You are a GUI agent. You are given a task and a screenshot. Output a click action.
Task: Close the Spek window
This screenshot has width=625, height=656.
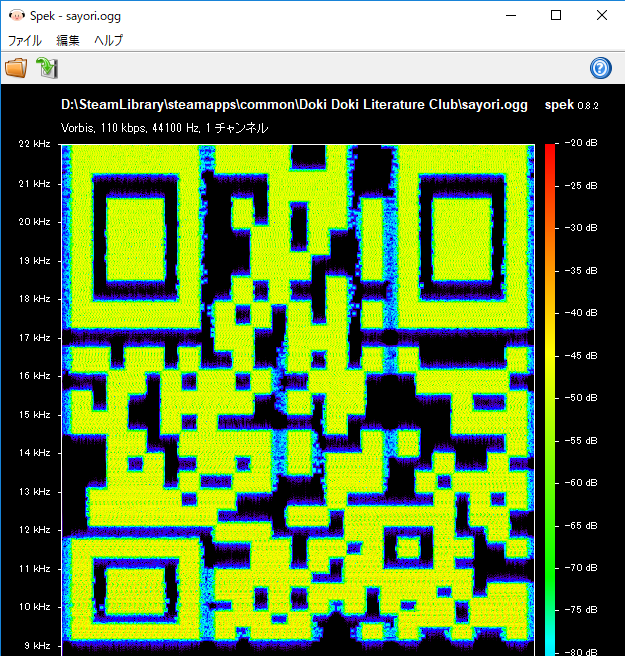tap(601, 15)
